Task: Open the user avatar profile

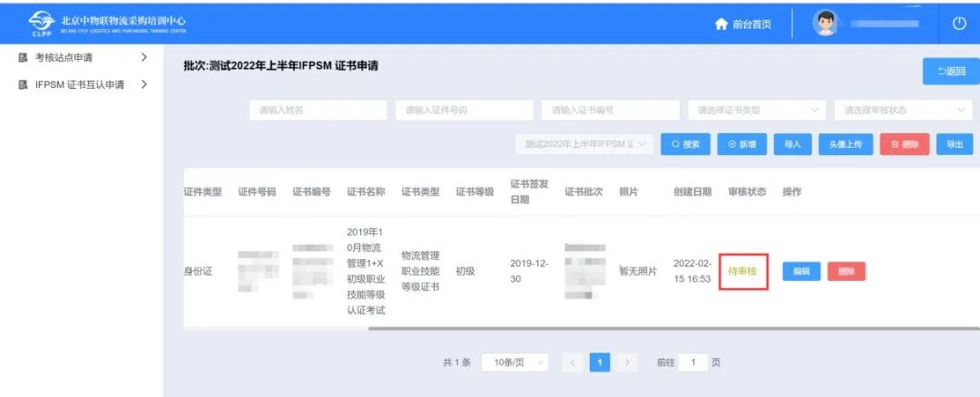Action: (824, 24)
